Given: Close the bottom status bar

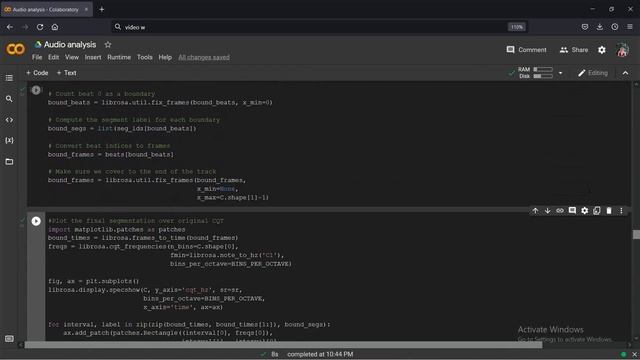Looking at the screenshot, I should click(634, 354).
